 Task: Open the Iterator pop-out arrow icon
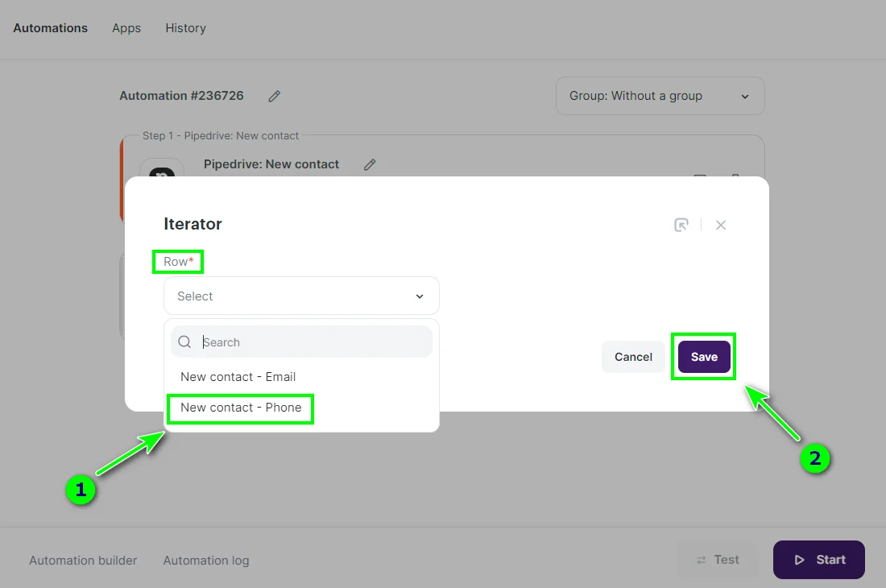(681, 225)
